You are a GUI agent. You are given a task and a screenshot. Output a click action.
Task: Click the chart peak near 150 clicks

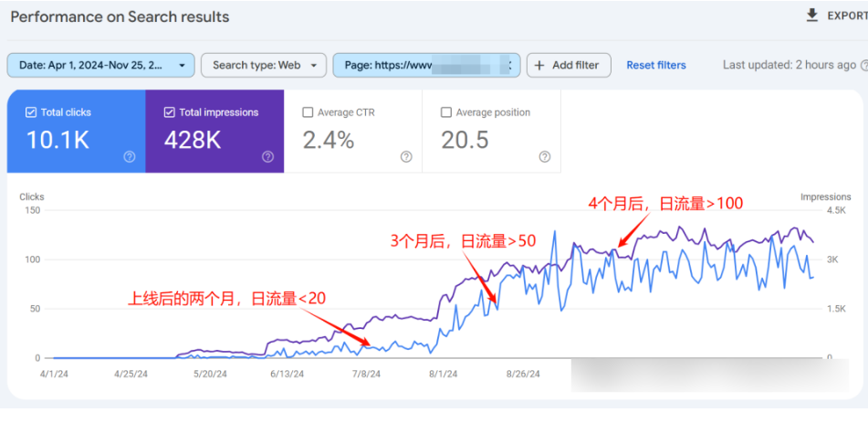point(554,231)
